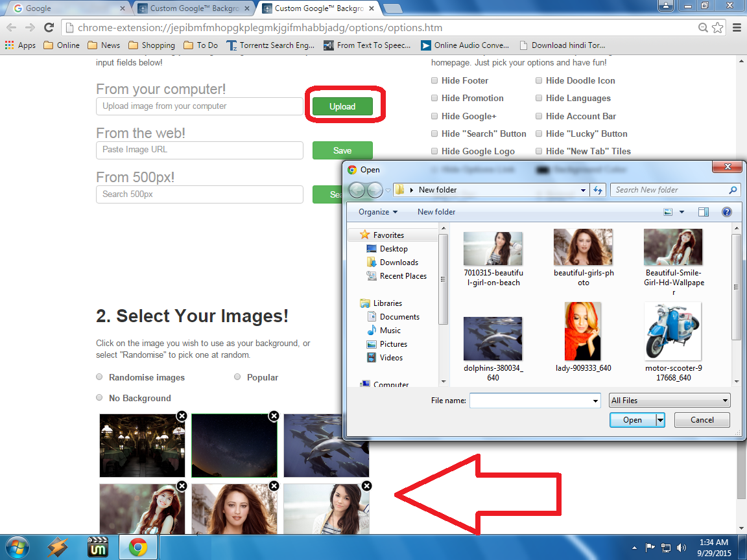The width and height of the screenshot is (747, 560).
Task: Toggle the preview pane icon
Action: click(x=703, y=212)
